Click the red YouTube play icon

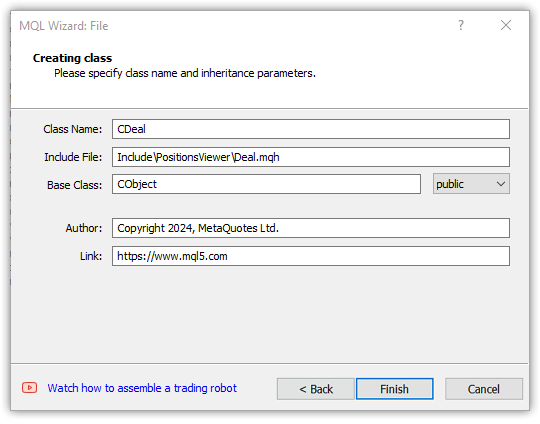pos(30,387)
